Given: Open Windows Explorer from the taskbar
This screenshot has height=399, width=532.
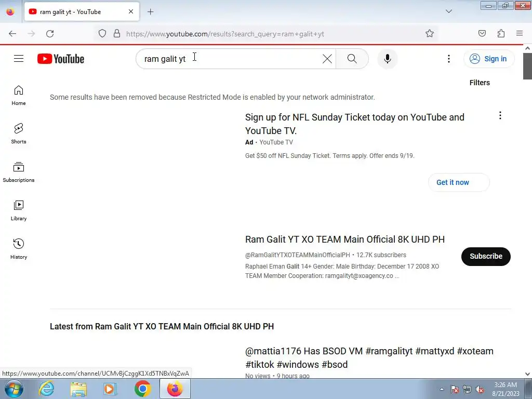Looking at the screenshot, I should coord(78,389).
